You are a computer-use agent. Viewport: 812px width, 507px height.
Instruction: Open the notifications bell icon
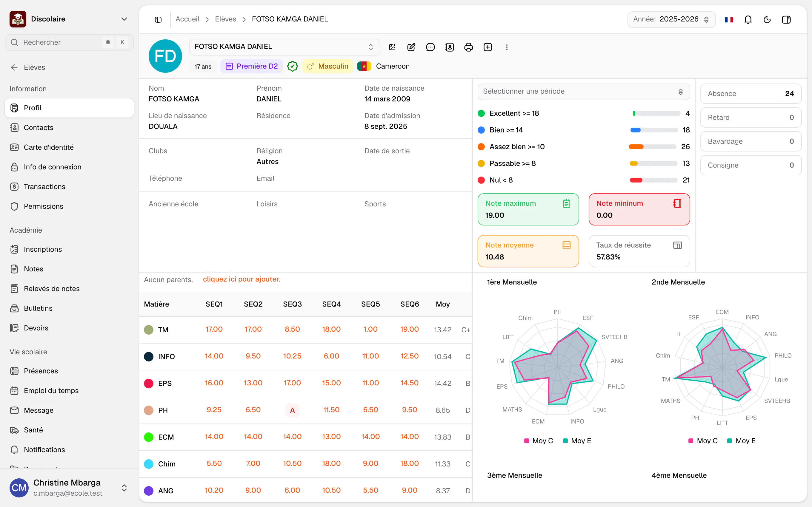pos(748,19)
